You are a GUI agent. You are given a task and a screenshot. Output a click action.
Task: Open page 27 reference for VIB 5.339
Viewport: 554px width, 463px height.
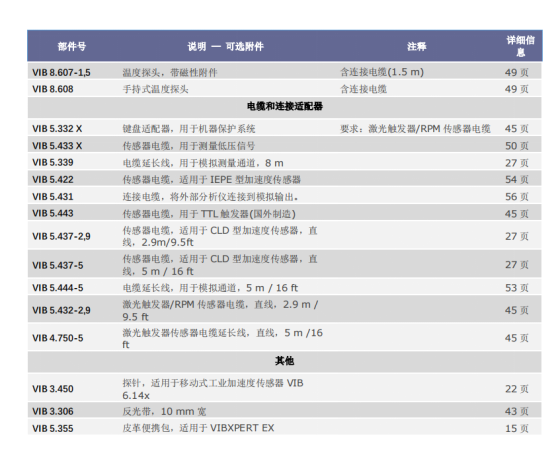coord(517,163)
